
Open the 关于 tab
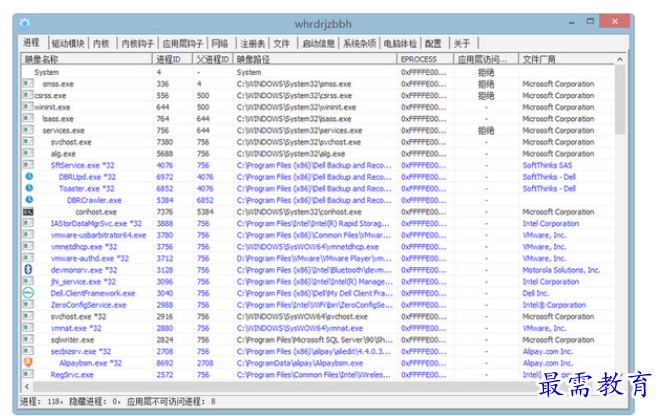point(462,43)
